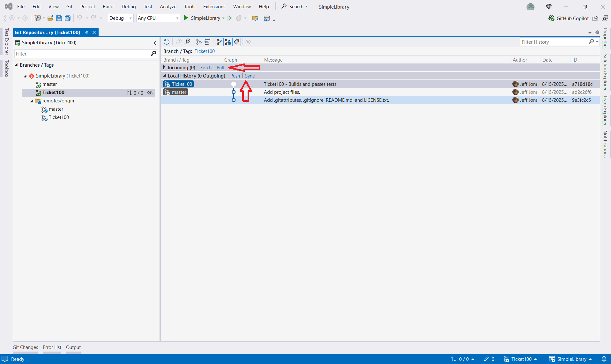
Task: Click the Visual Studio logo icon
Action: 9,6
